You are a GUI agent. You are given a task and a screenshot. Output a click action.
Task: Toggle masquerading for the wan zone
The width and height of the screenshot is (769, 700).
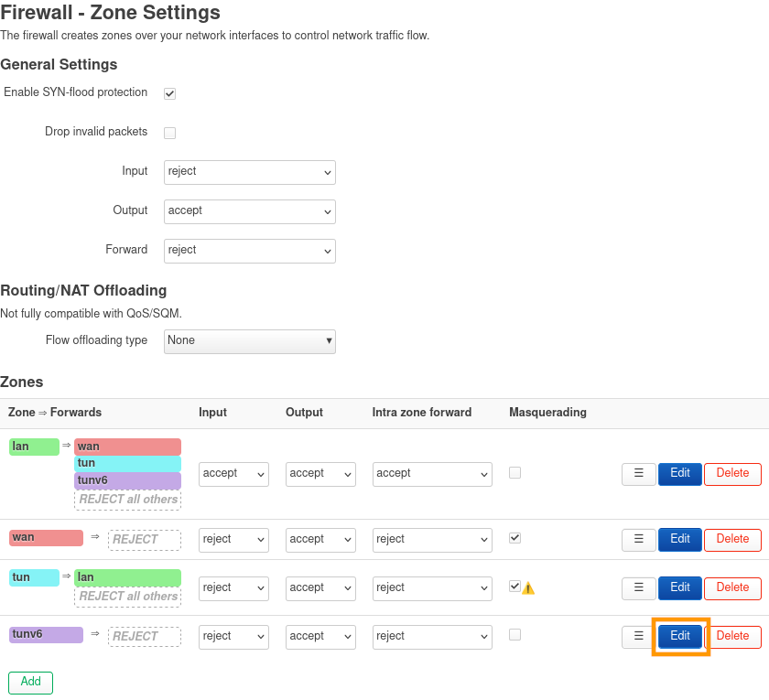514,538
